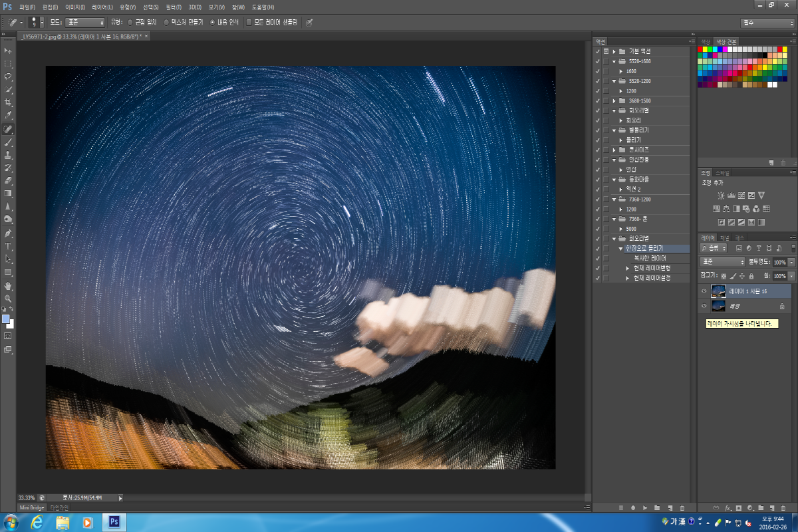Select the Horizontal Type tool
Screen dimensions: 798x532
[x=8, y=246]
